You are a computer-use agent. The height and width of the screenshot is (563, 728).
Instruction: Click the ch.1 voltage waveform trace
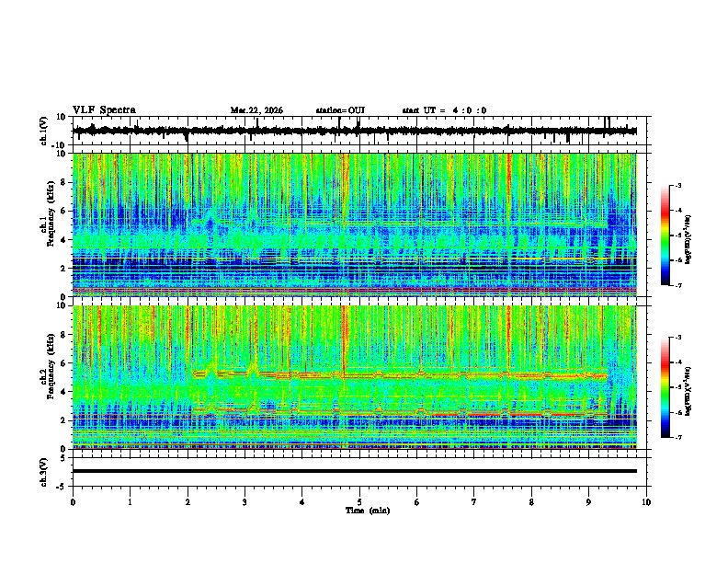(x=355, y=131)
